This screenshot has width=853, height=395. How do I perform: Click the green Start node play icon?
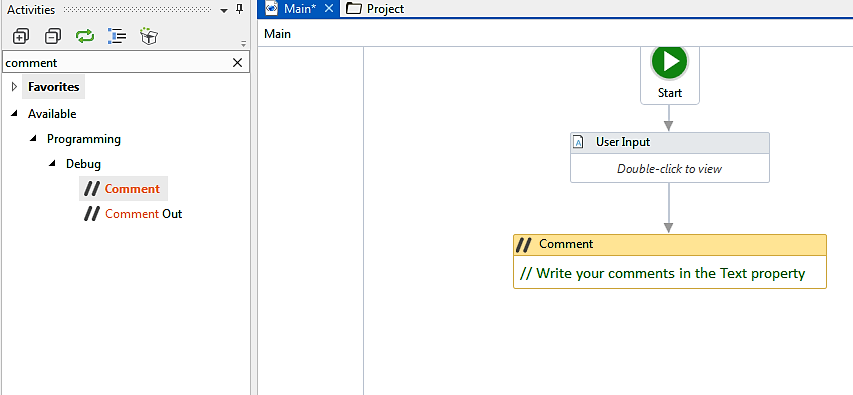click(670, 61)
